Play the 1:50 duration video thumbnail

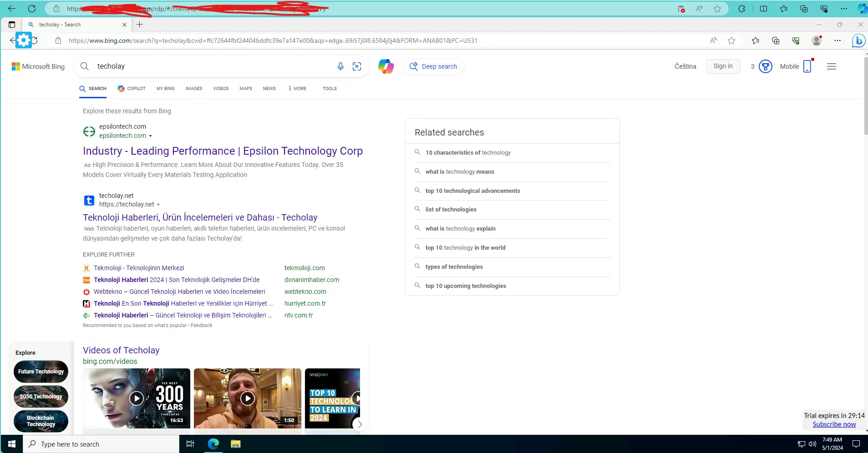(x=248, y=398)
